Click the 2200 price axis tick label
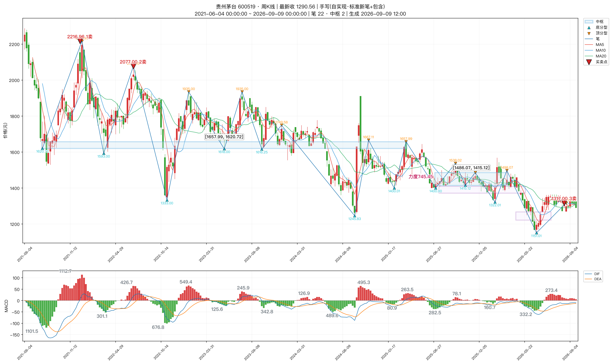The width and height of the screenshot is (612, 364). 14,44
